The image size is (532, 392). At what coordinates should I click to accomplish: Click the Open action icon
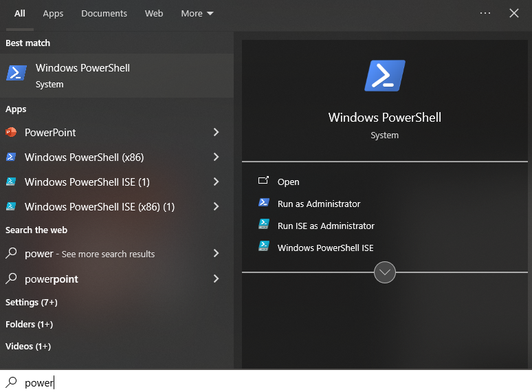pos(263,180)
